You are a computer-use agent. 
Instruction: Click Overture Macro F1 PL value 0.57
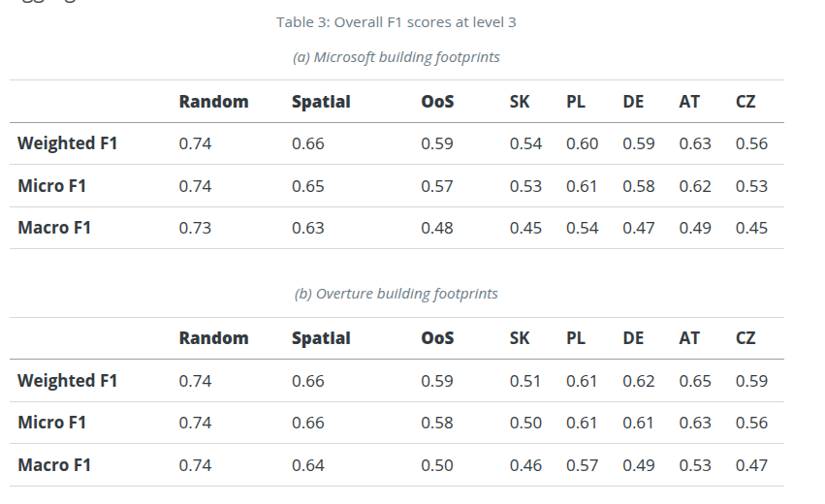[x=582, y=465]
